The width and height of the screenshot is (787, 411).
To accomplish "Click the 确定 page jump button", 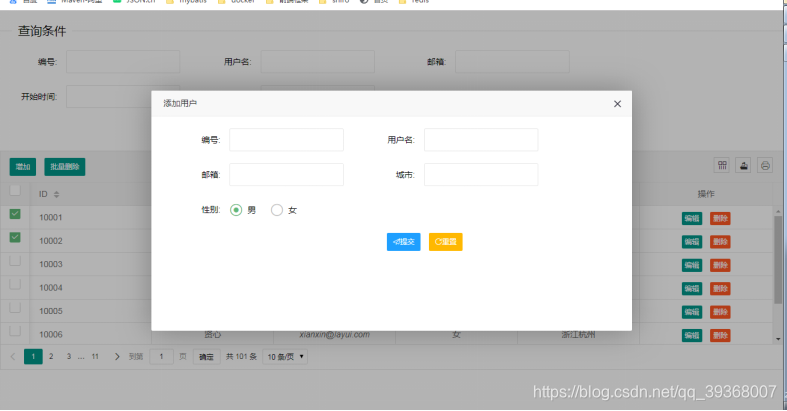I will (206, 357).
